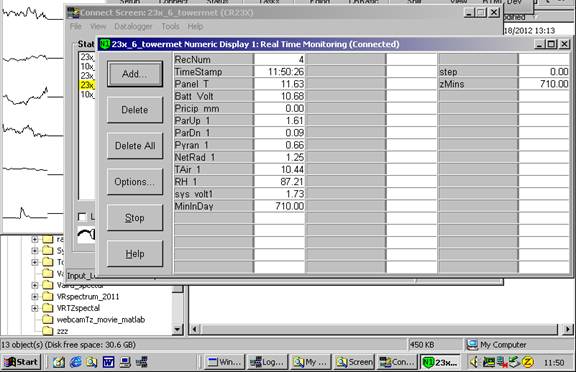Click My Computer status bar entry
This screenshot has width=576, height=372.
[x=497, y=345]
